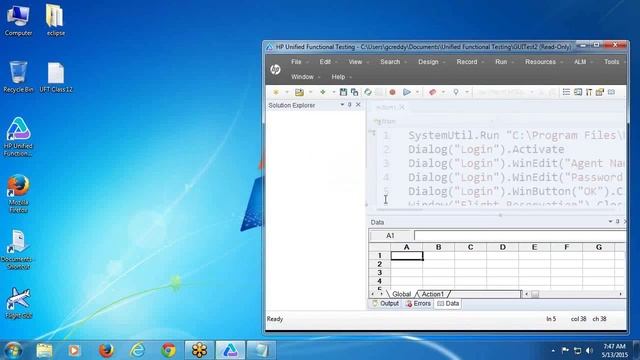Screen dimensions: 640x360
Task: Click the last icon at toolbar's right end
Action: 611,92
